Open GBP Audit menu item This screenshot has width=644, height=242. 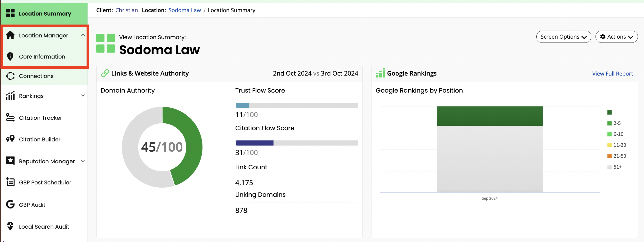[x=44, y=205]
